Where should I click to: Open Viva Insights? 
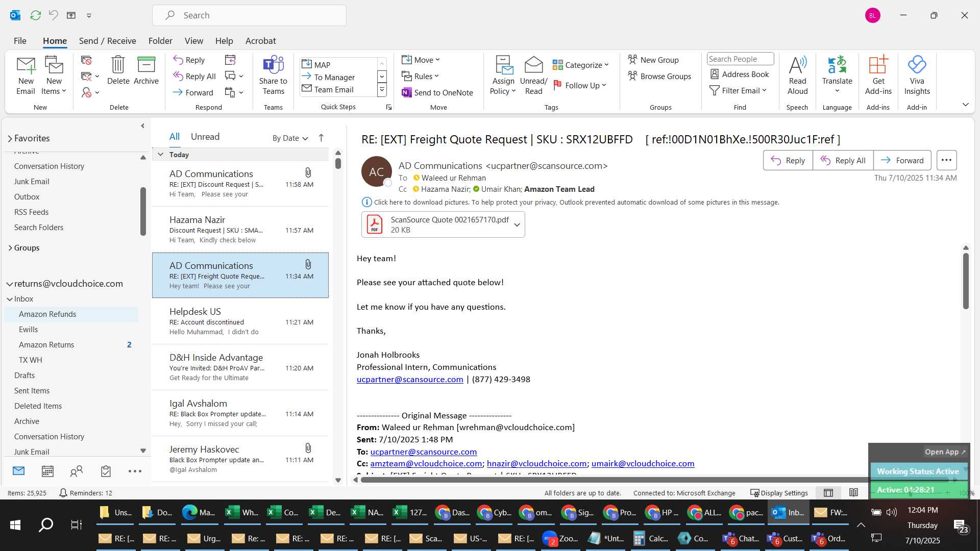click(917, 76)
